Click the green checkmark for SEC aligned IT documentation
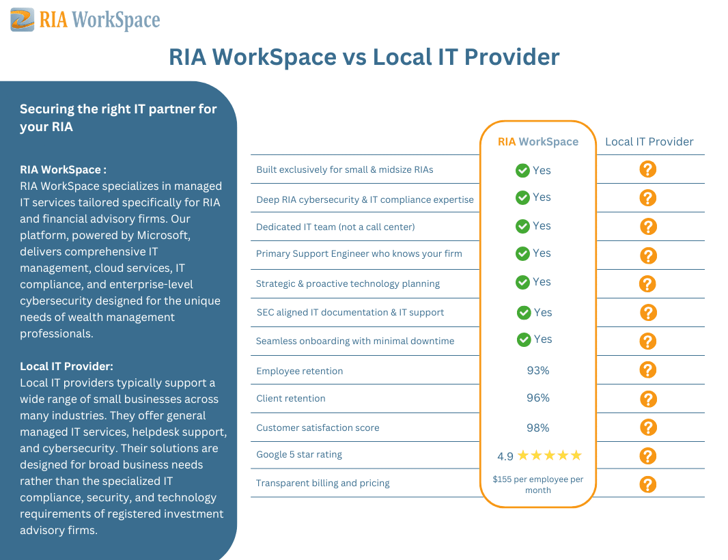The image size is (728, 560). click(524, 313)
